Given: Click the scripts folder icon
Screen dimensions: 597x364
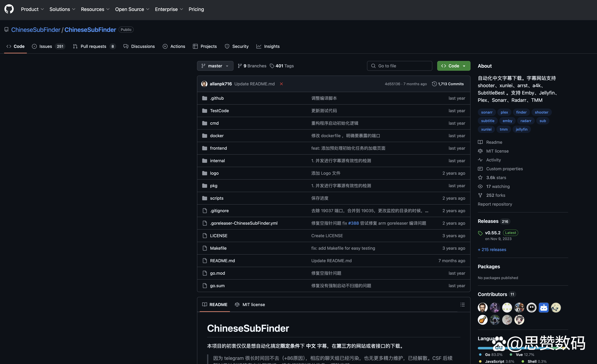Looking at the screenshot, I should click(204, 198).
